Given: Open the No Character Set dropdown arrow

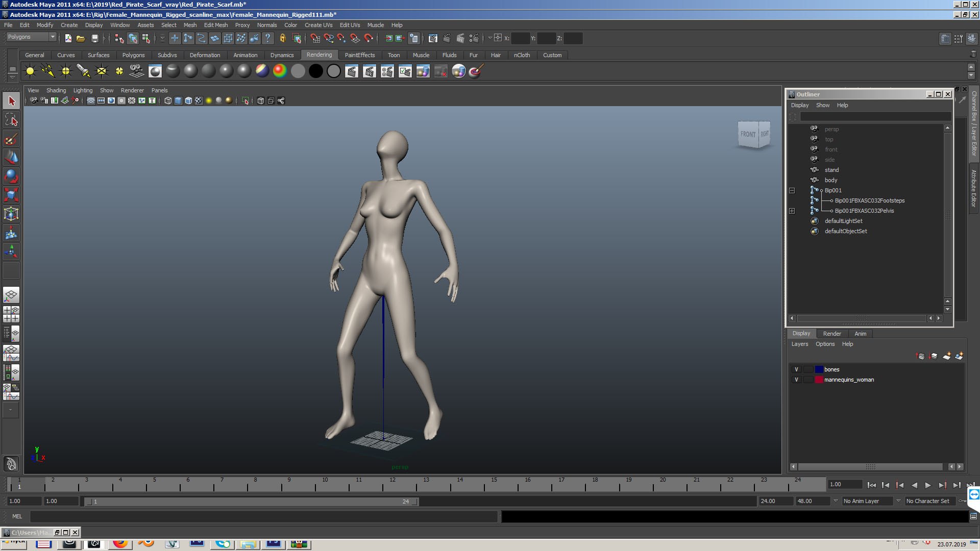Looking at the screenshot, I should point(898,500).
